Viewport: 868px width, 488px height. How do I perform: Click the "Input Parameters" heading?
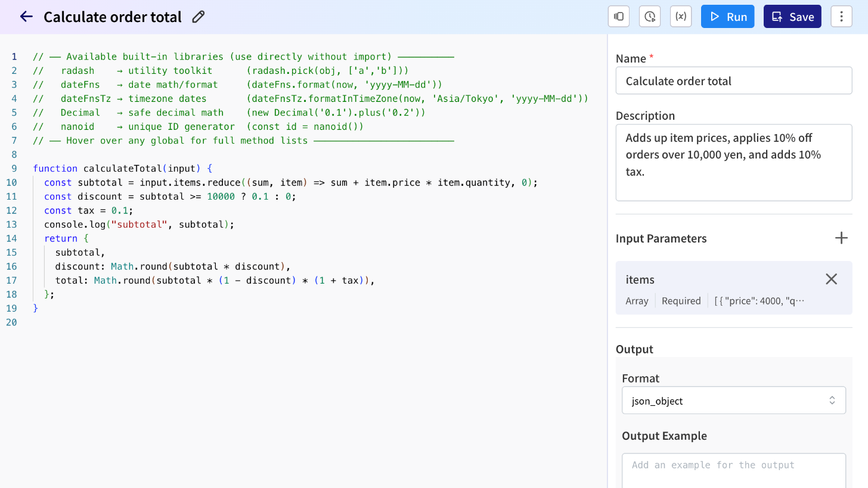pyautogui.click(x=661, y=238)
